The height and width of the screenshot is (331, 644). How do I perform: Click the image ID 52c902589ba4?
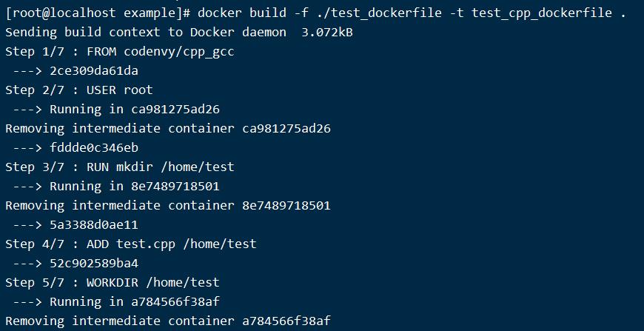94,264
